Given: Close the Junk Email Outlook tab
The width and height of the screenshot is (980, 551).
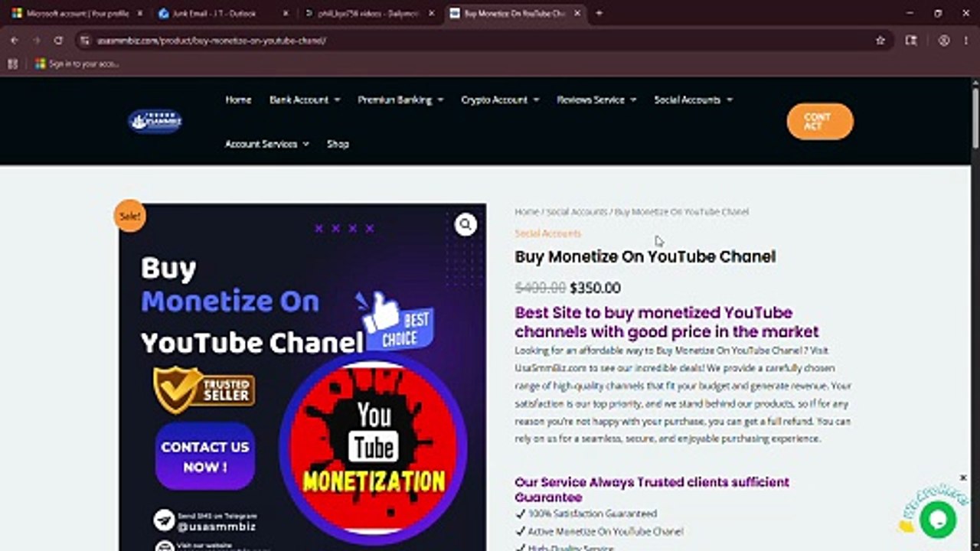Looking at the screenshot, I should pyautogui.click(x=286, y=13).
